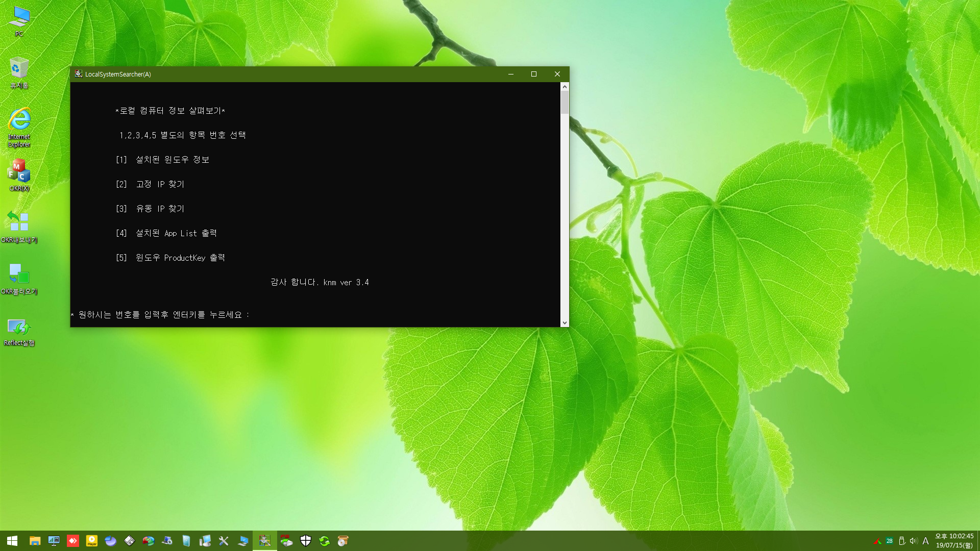Viewport: 980px width, 551px height.
Task: Open the 휴지통 recycle bin icon
Action: coord(19,72)
